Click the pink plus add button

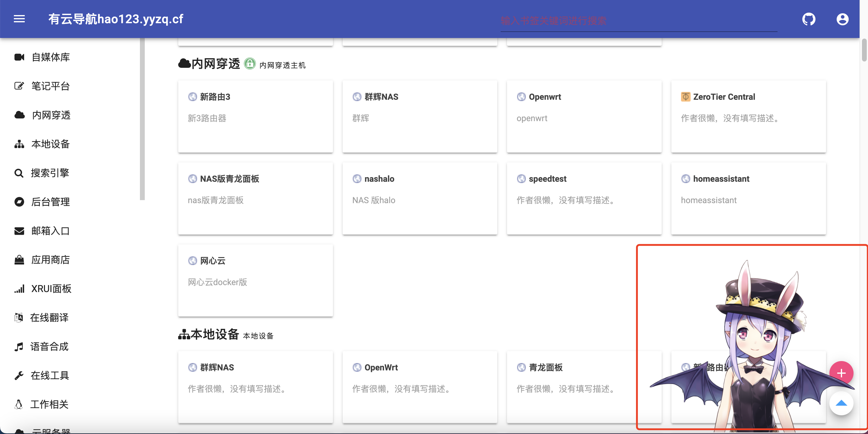[841, 373]
